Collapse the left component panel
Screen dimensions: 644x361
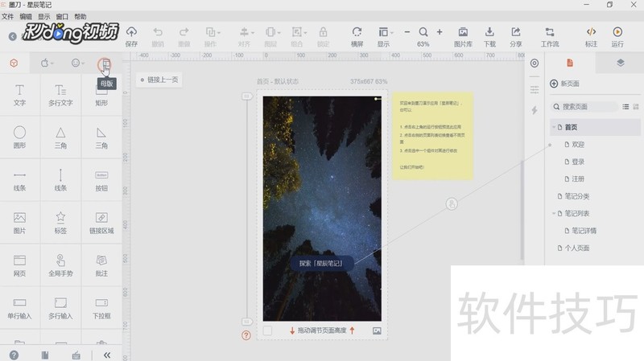[x=106, y=355]
